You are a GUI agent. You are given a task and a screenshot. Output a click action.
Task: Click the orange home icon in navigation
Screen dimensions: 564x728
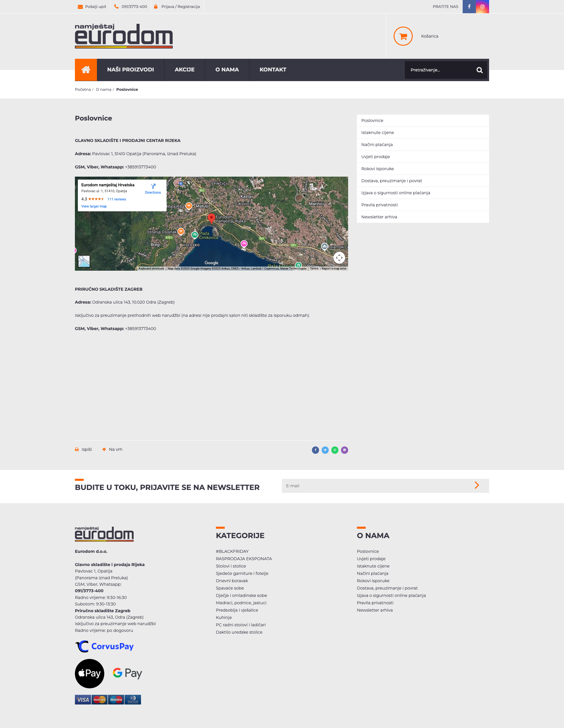tap(85, 70)
